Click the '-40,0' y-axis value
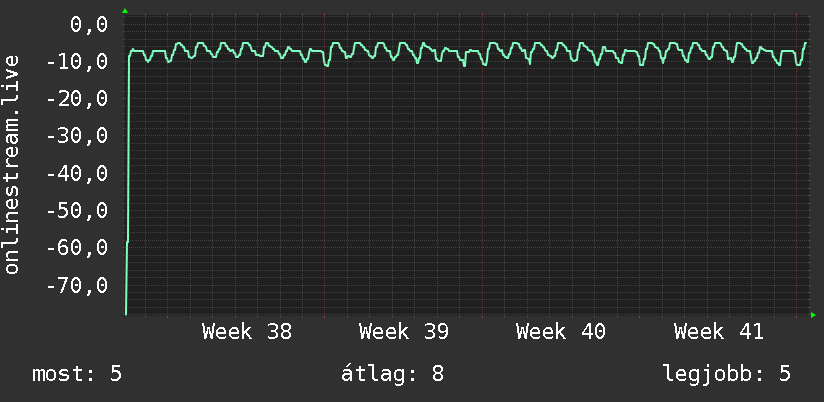 tap(77, 173)
